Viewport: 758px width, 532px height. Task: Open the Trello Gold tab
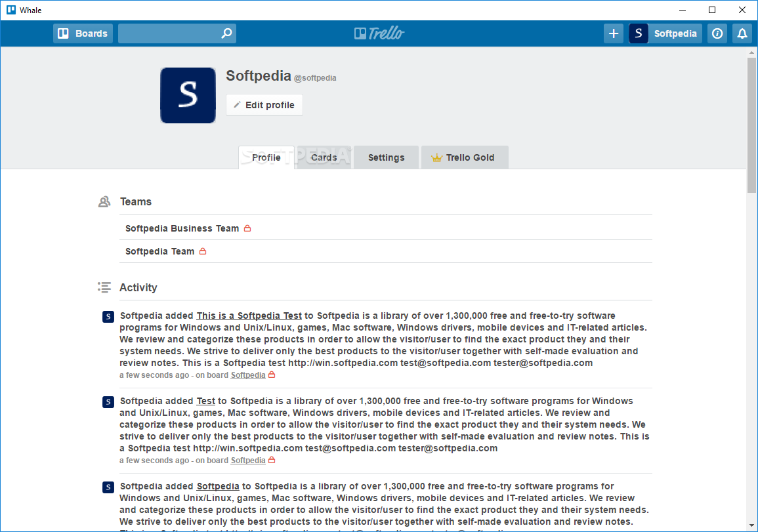pyautogui.click(x=465, y=157)
